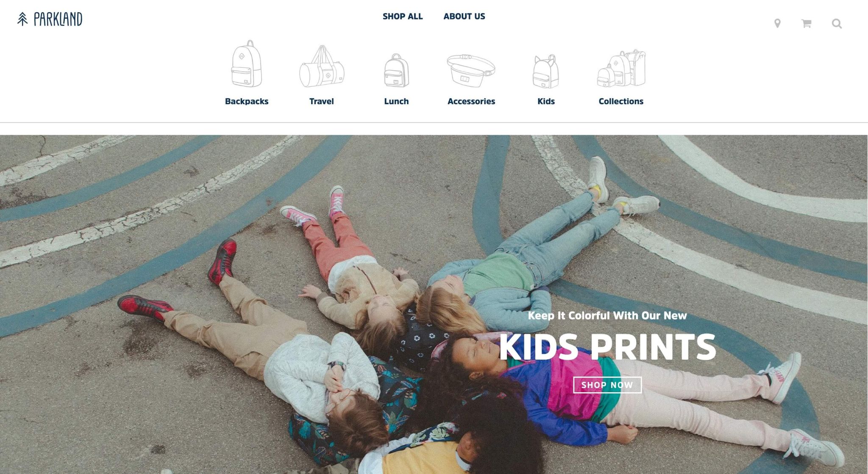Click the KIDS PRINTS banner headline
Screen dimensions: 868x474
(607, 347)
